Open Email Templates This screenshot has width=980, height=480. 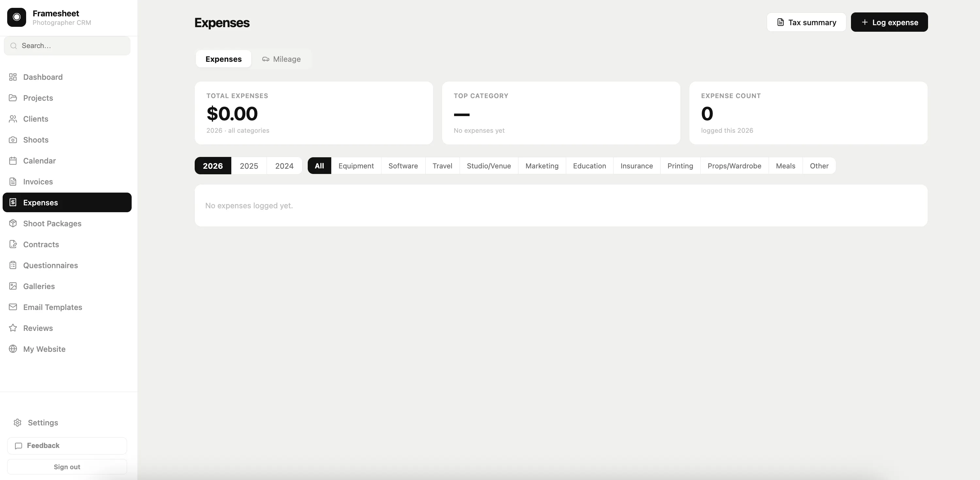67,307
